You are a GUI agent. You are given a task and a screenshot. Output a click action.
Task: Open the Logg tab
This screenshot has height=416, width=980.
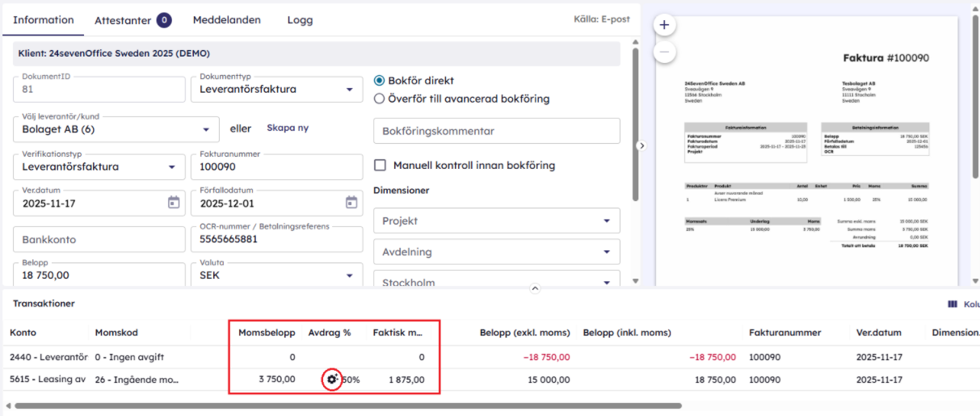point(300,20)
